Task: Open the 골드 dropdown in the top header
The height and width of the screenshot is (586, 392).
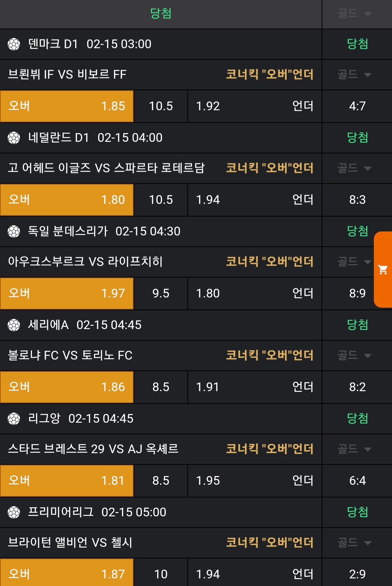Action: [355, 14]
